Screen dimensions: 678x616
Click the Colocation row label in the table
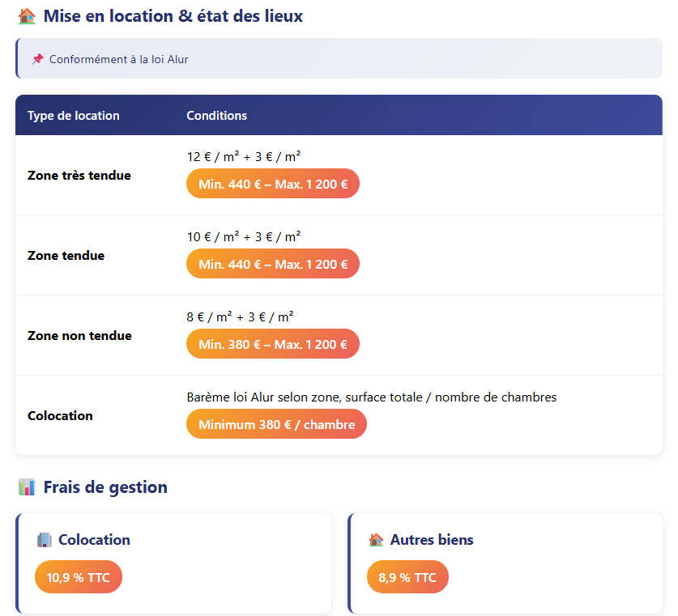pyautogui.click(x=60, y=416)
